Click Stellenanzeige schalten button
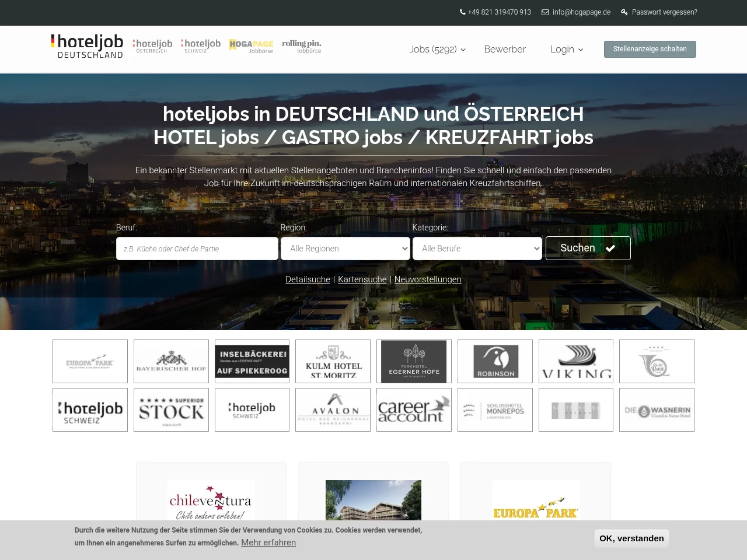This screenshot has width=747, height=560. pyautogui.click(x=650, y=49)
